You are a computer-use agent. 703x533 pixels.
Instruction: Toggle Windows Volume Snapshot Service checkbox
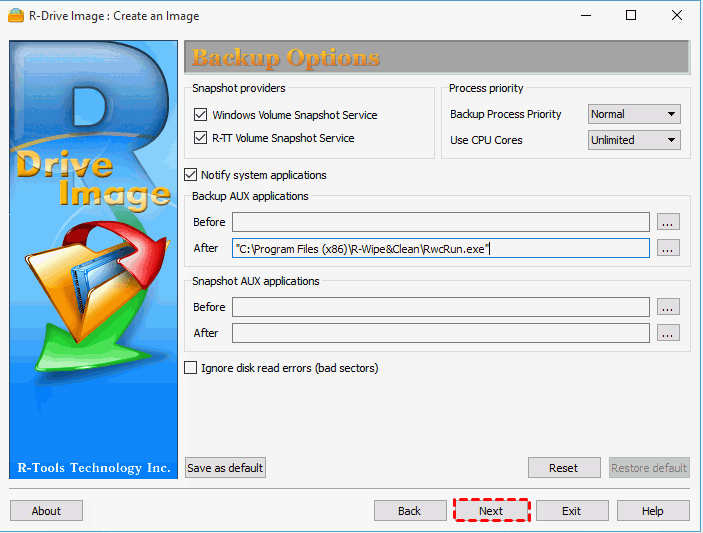(200, 115)
